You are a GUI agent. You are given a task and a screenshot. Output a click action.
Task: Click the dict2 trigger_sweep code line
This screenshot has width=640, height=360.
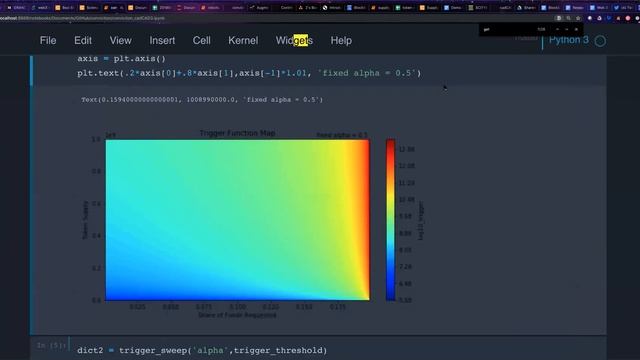(x=202, y=350)
